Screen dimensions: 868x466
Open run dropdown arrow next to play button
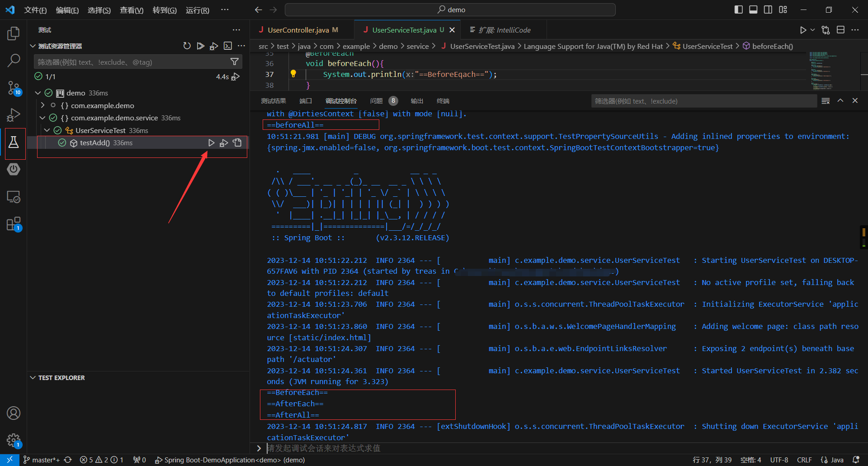pyautogui.click(x=812, y=30)
